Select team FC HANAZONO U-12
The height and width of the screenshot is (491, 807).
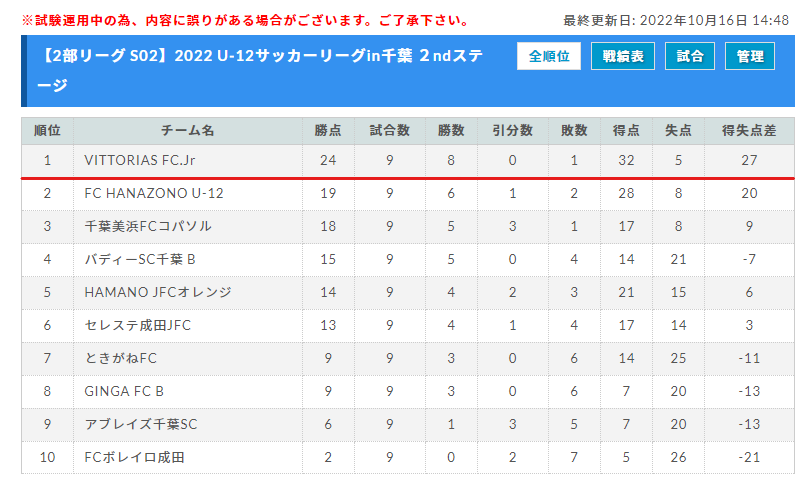coord(154,193)
